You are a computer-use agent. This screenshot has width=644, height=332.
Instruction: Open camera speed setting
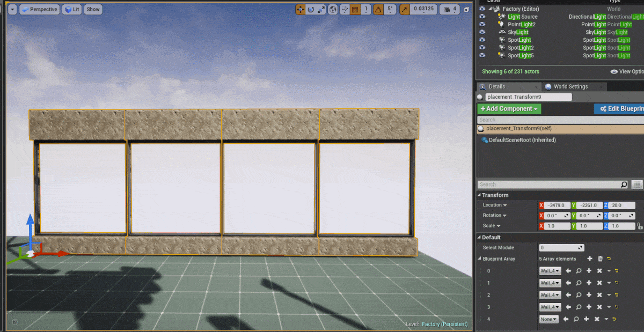449,9
